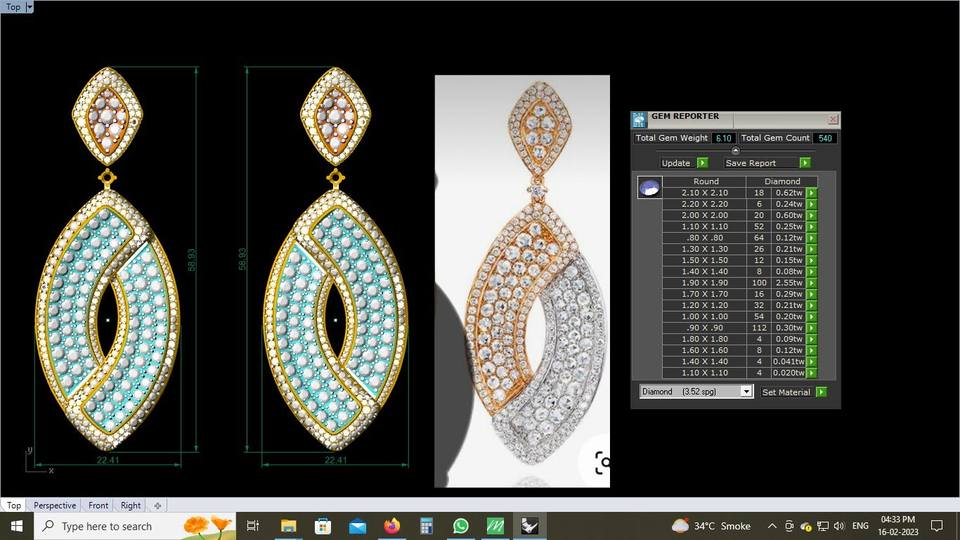The width and height of the screenshot is (960, 540).
Task: Click the round gem shape icon
Action: (649, 187)
